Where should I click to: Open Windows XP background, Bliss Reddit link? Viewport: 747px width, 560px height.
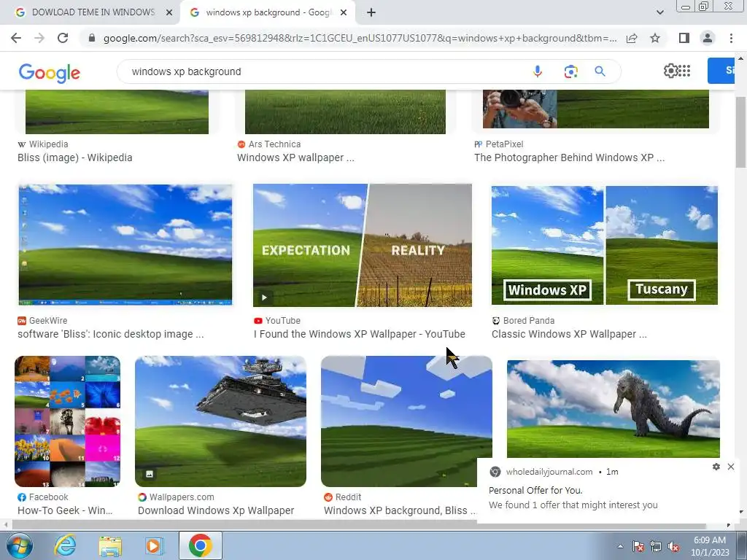point(400,510)
